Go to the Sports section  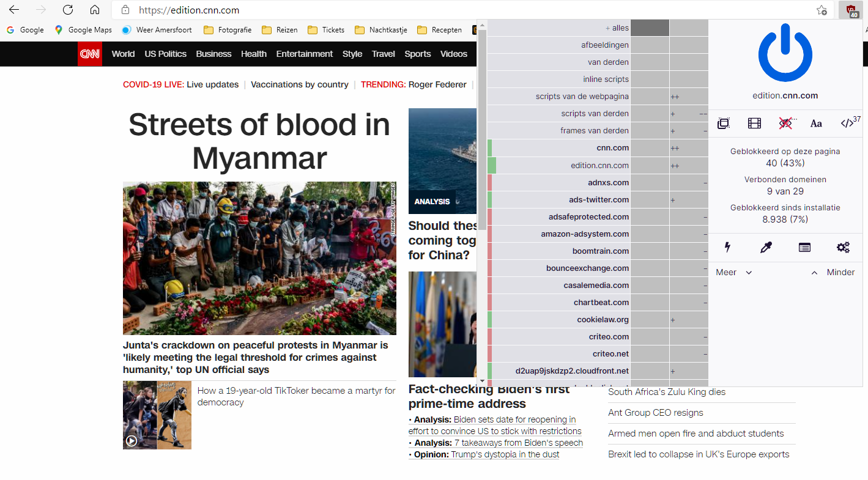point(418,54)
